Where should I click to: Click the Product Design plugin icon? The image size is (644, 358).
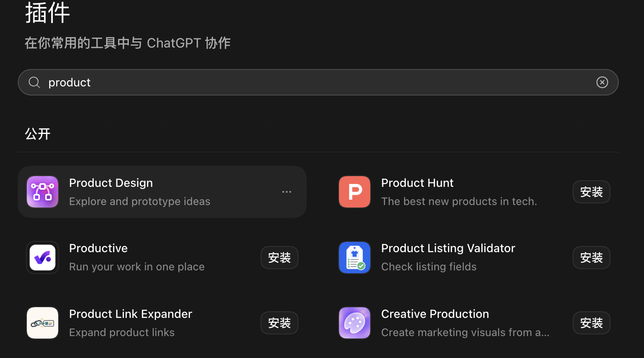[43, 192]
